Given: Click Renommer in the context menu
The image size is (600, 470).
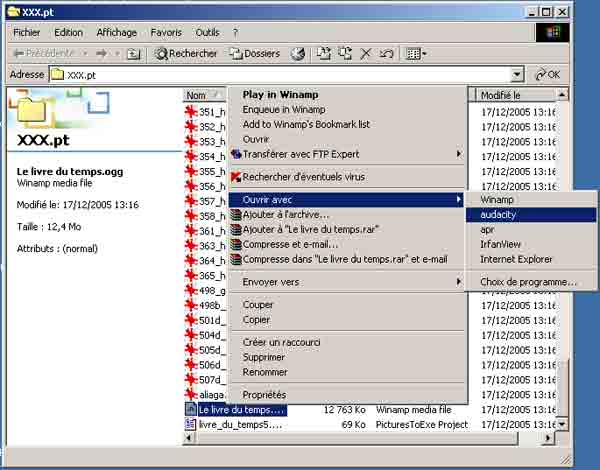Looking at the screenshot, I should point(347,372).
